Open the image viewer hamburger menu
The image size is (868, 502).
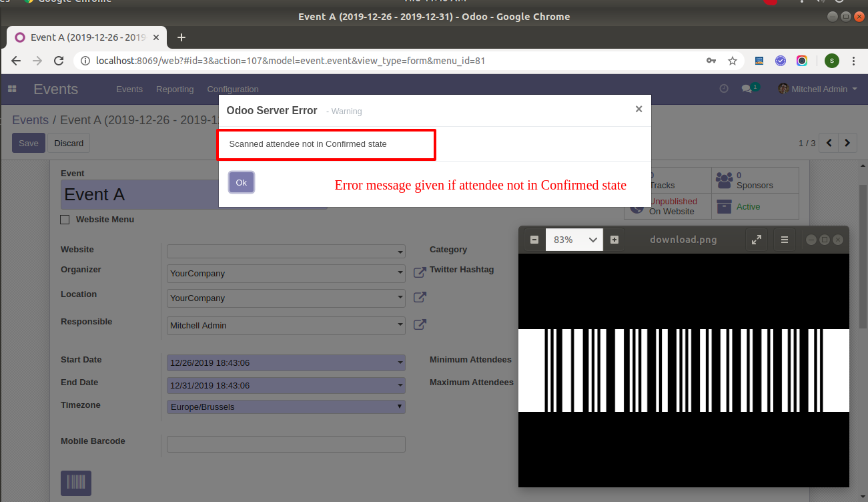point(785,240)
